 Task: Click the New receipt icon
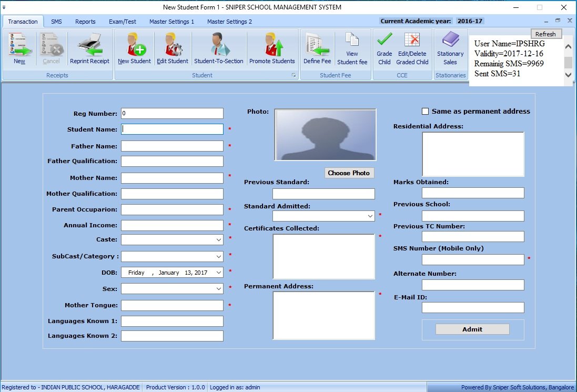(19, 45)
